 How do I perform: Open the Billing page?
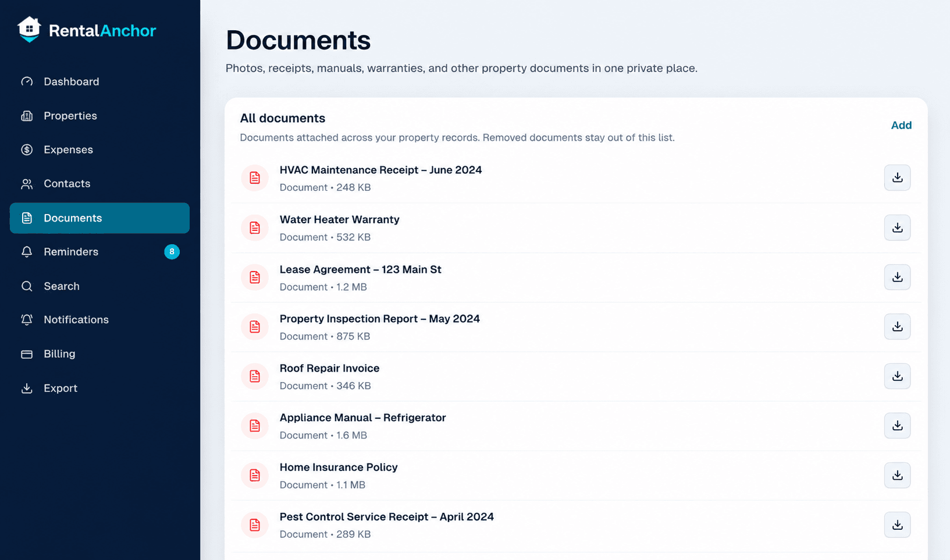[x=99, y=354]
